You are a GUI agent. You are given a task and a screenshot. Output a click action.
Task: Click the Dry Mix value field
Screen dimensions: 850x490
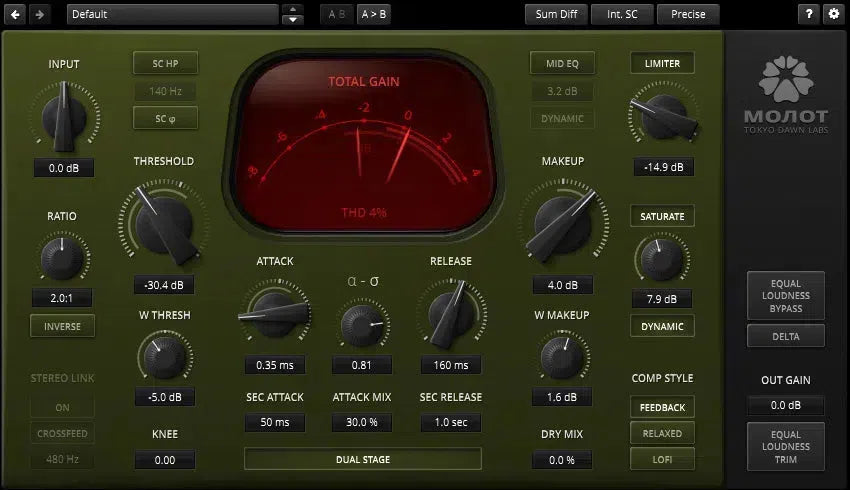click(562, 460)
